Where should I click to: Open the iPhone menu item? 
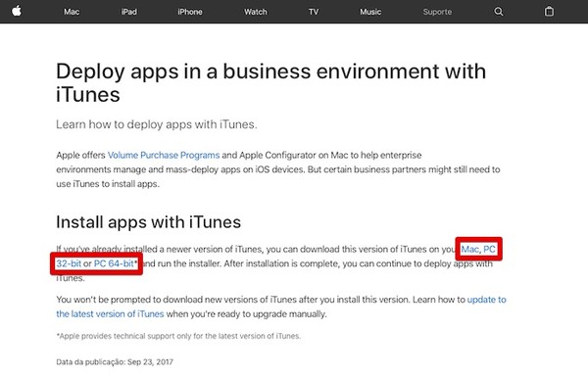coord(190,12)
